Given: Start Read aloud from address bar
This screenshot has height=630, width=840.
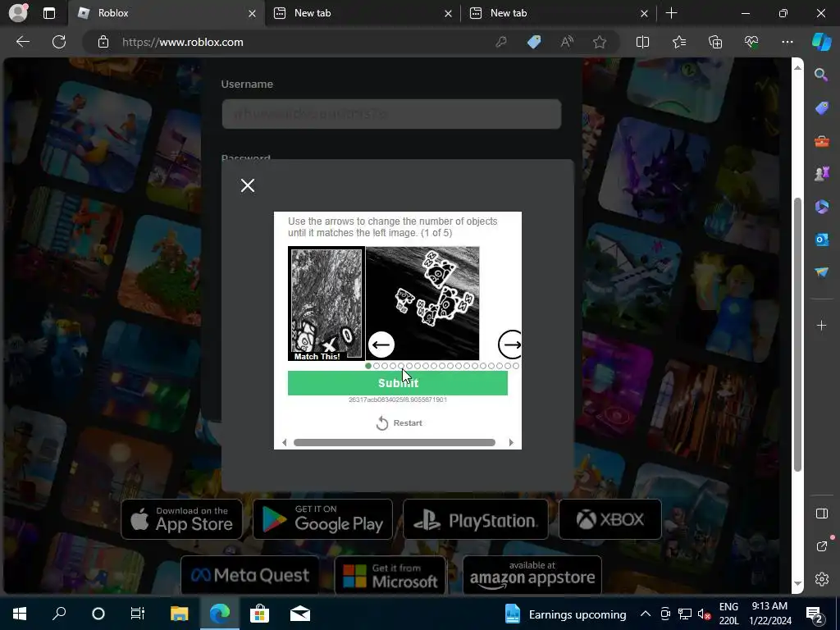Looking at the screenshot, I should point(567,42).
